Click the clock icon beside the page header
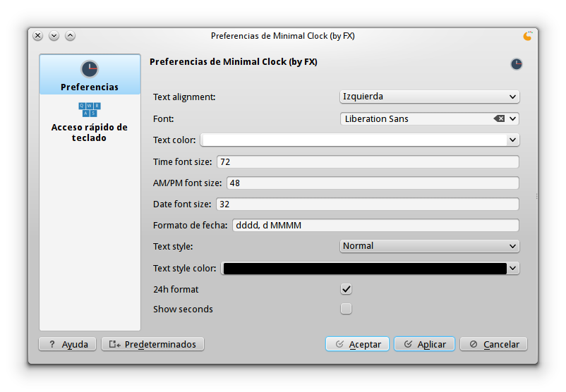The width and height of the screenshot is (566, 392). pyautogui.click(x=516, y=64)
